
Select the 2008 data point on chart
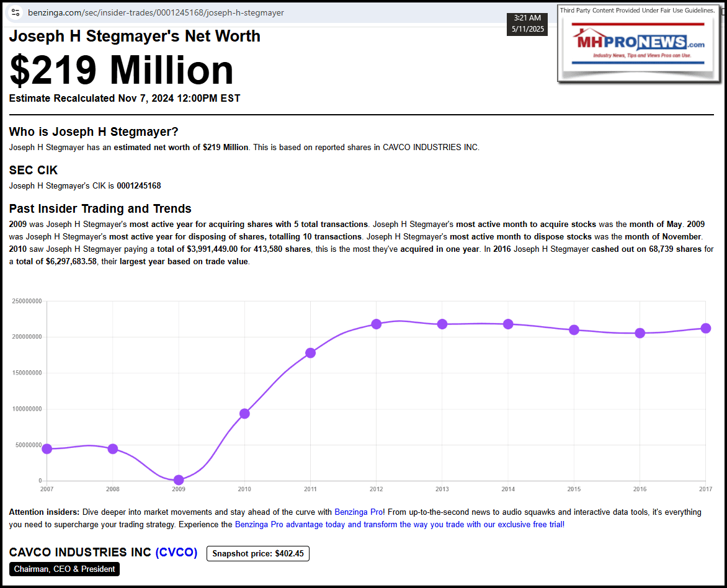(x=113, y=448)
